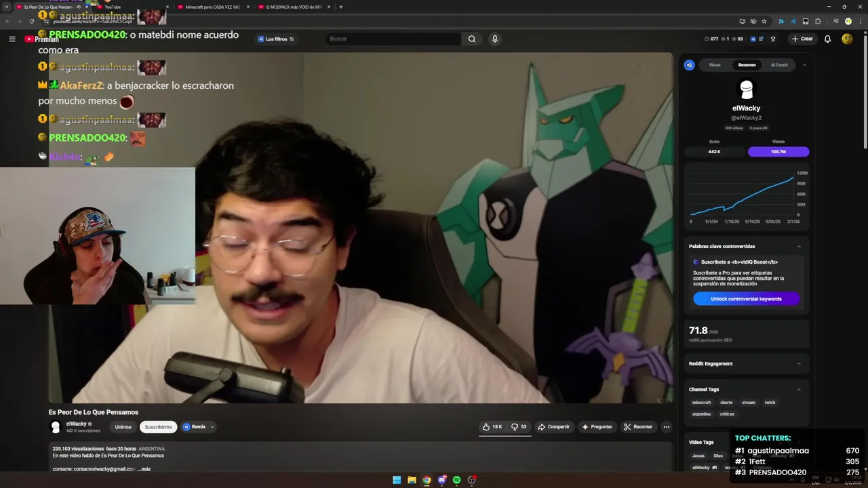Open the dropdown arrow next to Remix
The height and width of the screenshot is (488, 868).
[x=212, y=427]
